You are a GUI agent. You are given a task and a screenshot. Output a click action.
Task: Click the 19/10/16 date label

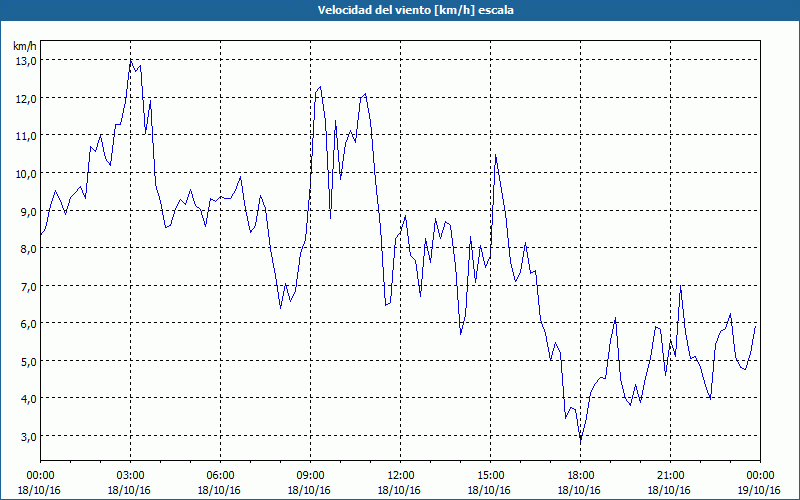click(x=759, y=490)
